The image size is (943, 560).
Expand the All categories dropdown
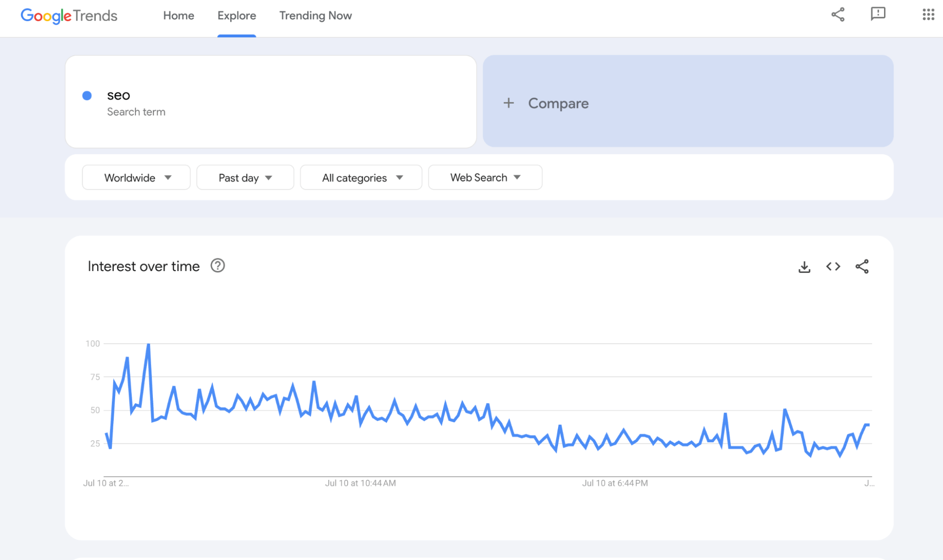tap(361, 178)
